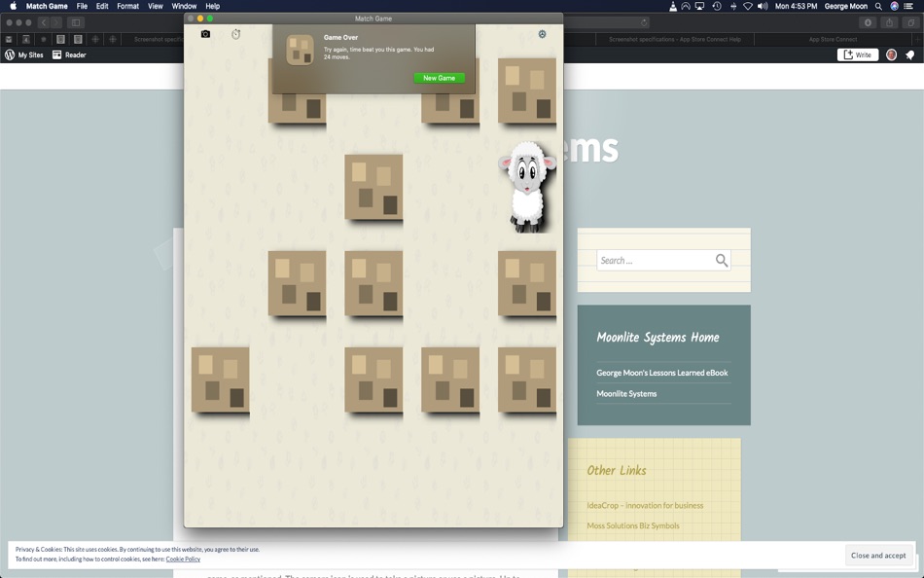Viewport: 924px width, 578px height.
Task: Open the Match Game settings gear
Action: 542,33
